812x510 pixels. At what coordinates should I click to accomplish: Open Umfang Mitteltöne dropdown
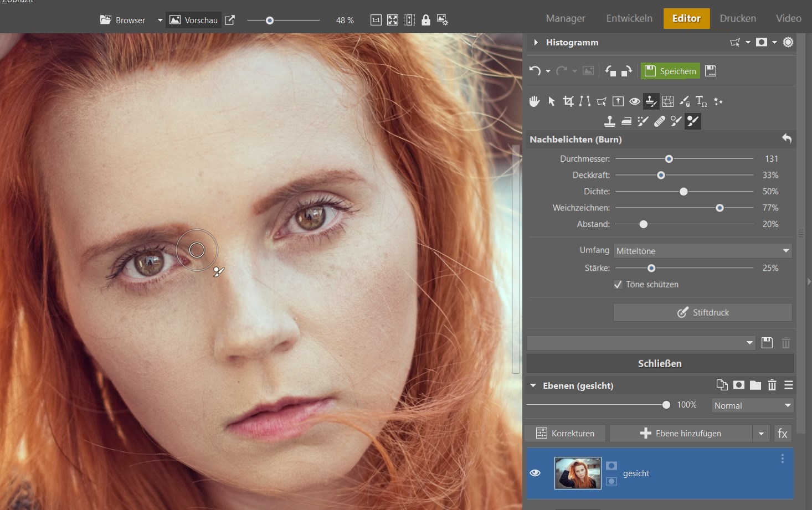[702, 251]
